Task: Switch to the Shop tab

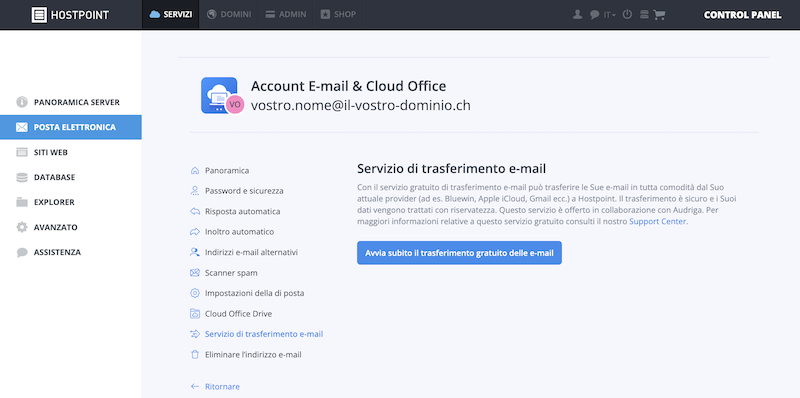Action: click(338, 14)
